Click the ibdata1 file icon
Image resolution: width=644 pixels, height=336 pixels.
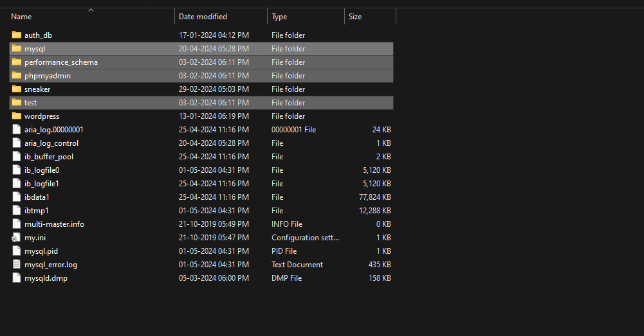click(17, 197)
